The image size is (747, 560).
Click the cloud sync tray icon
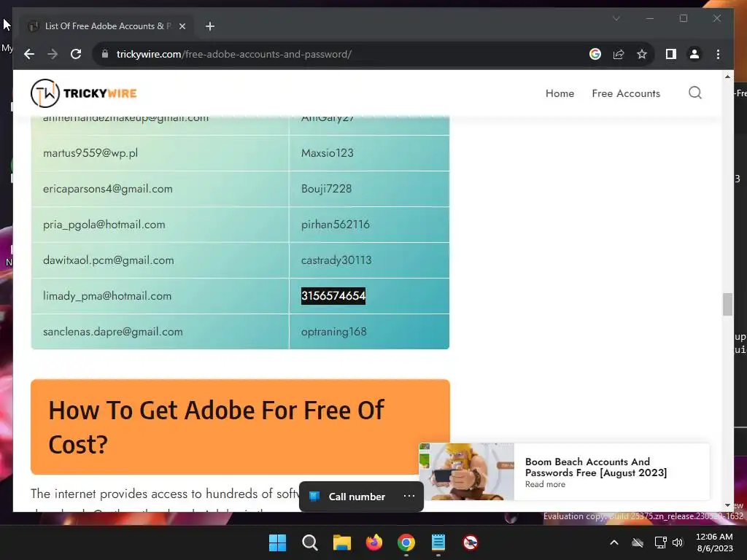[x=638, y=542]
